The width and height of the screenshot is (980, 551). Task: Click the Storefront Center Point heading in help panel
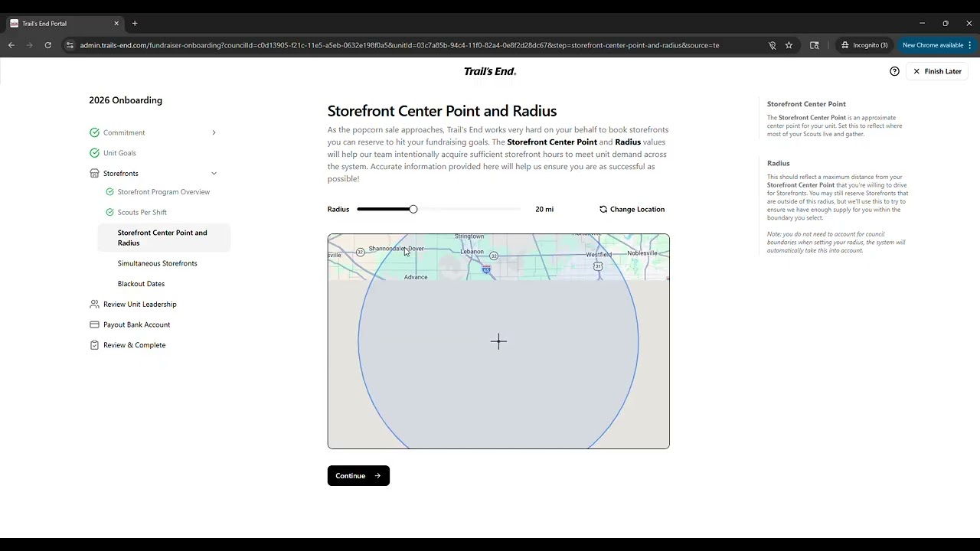coord(806,104)
